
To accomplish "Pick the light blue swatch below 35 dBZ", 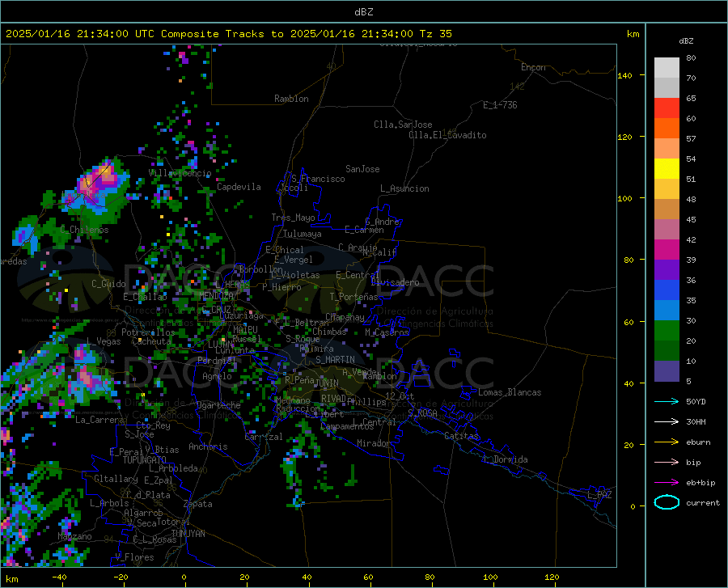I will pos(667,311).
